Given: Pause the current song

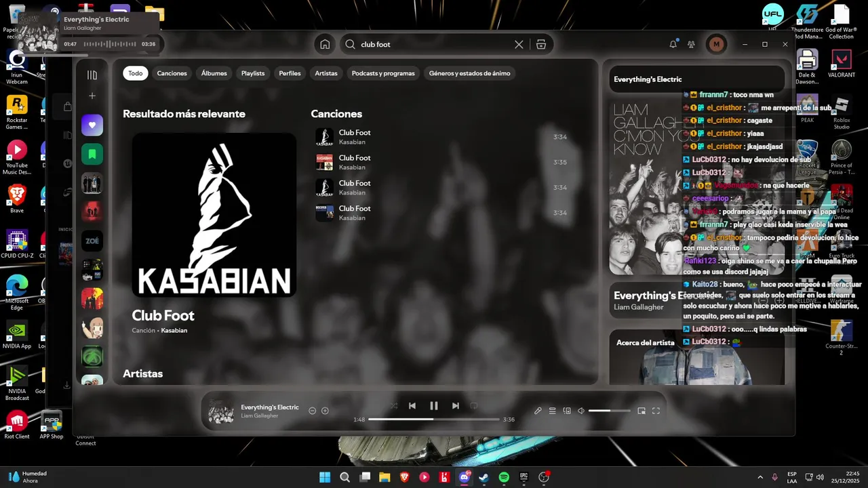Looking at the screenshot, I should pyautogui.click(x=434, y=406).
